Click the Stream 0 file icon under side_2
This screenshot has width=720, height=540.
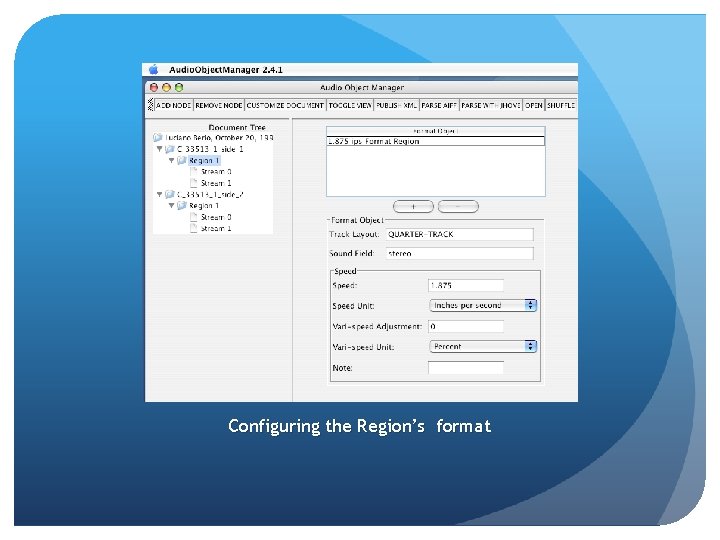(x=194, y=217)
